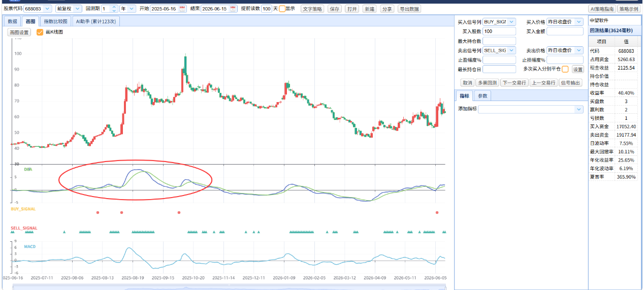Increase the 回测期 spinner value
The image size is (644, 290).
click(x=114, y=7)
